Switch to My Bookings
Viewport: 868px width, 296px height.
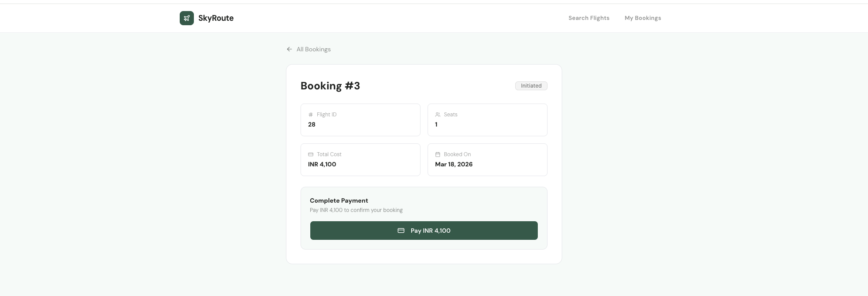point(643,18)
